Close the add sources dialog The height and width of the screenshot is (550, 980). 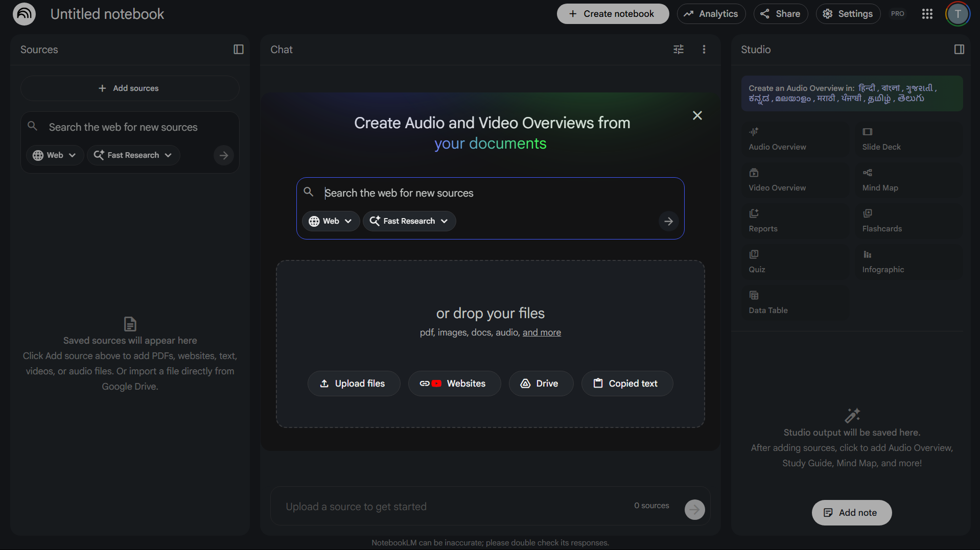pyautogui.click(x=697, y=115)
